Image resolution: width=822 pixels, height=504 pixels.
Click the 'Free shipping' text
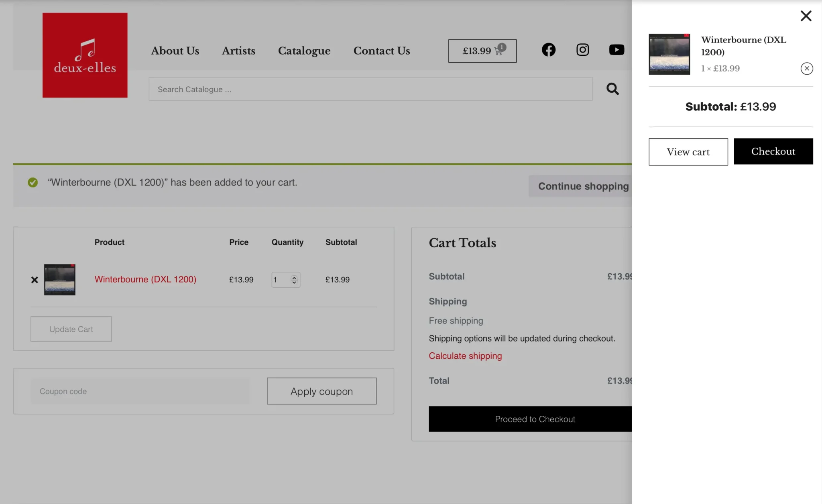pos(456,321)
